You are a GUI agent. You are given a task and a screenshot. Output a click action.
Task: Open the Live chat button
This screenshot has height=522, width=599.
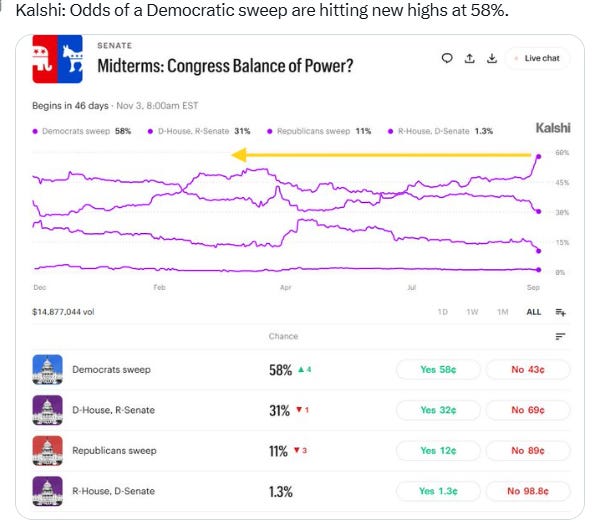coord(537,58)
